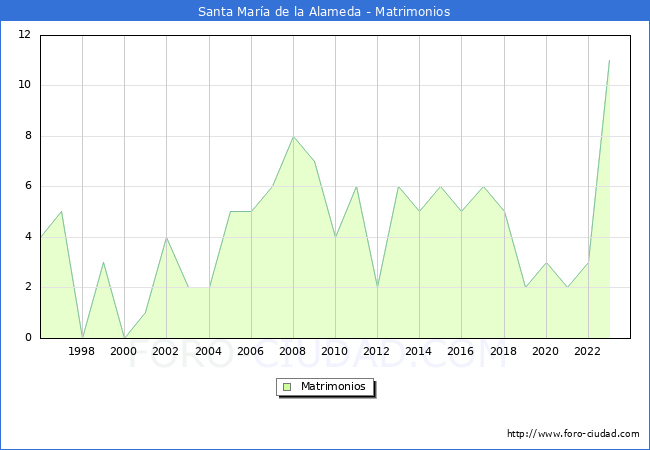Click the x-axis label 2022
The width and height of the screenshot is (650, 450).
(x=587, y=351)
